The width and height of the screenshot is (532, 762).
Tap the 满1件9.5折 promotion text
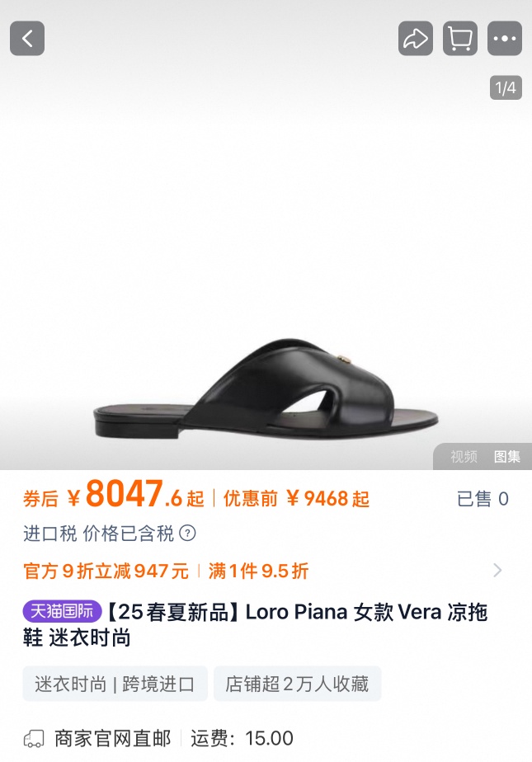click(258, 571)
